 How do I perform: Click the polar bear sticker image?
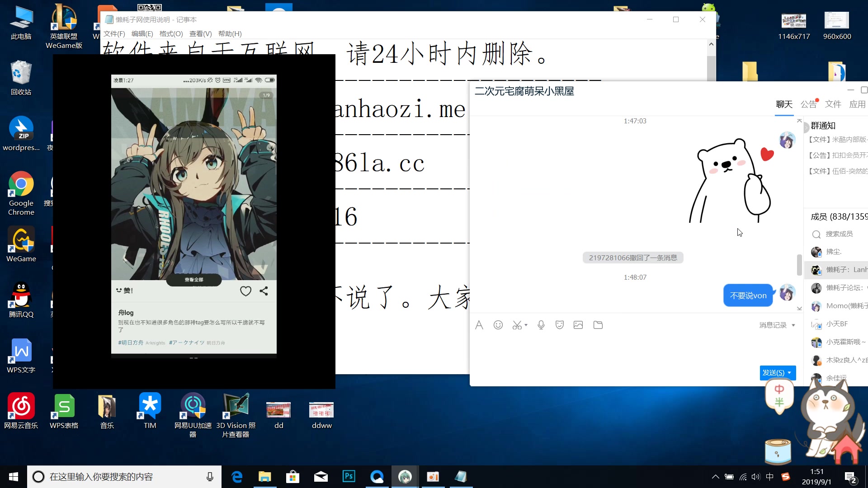[x=731, y=180]
